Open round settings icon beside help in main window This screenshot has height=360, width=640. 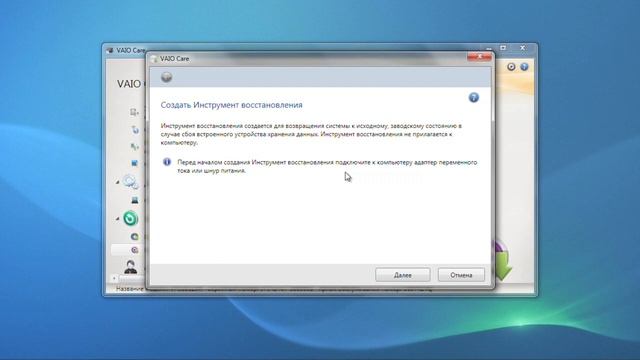click(511, 67)
